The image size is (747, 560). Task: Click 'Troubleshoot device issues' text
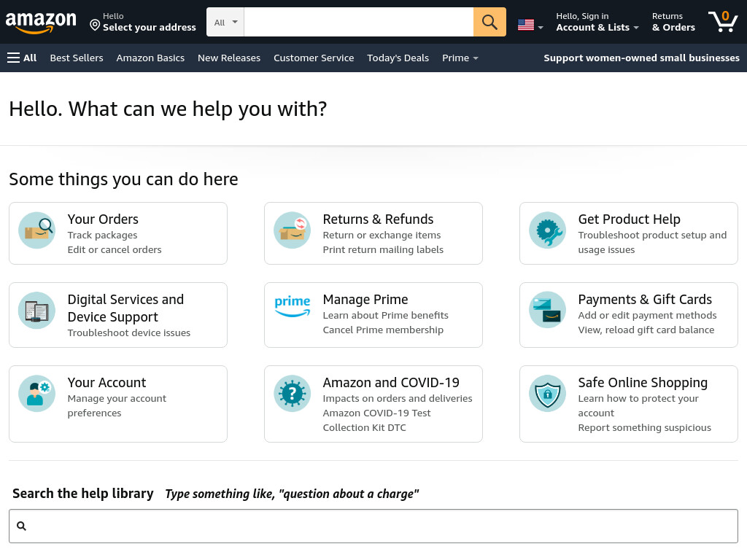click(128, 332)
